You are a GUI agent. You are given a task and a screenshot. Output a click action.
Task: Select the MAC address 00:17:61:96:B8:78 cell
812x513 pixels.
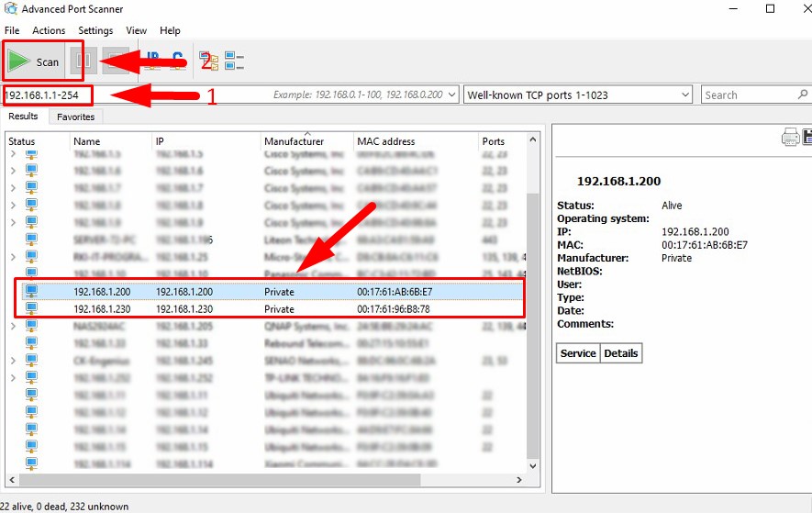click(394, 309)
